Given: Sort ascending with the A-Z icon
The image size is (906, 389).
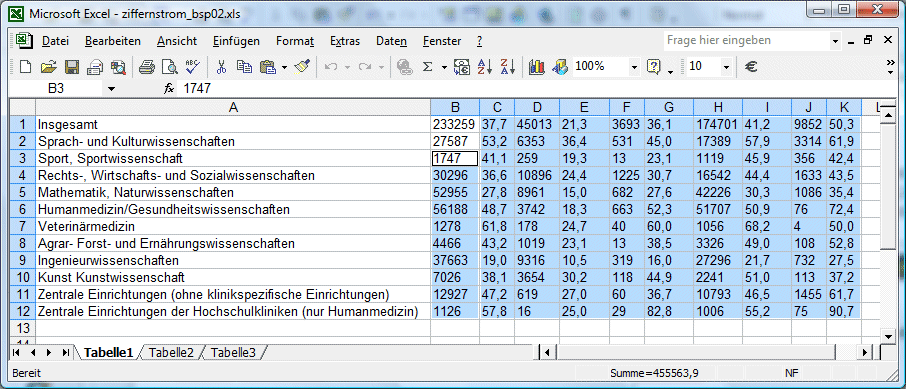Looking at the screenshot, I should click(484, 67).
